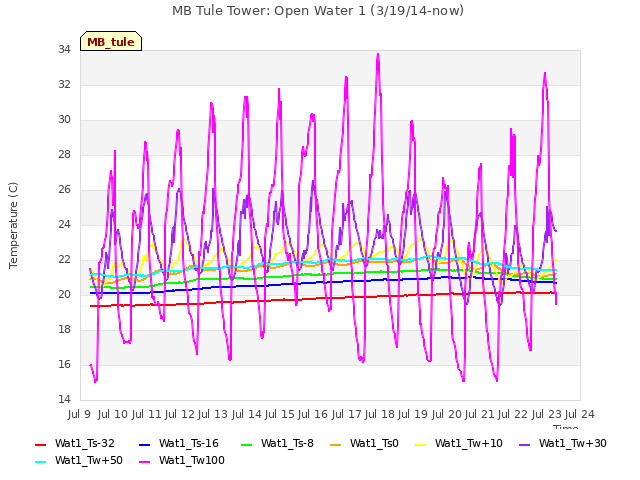Click the yellow Wat1_Tw+10 legend swatch
This screenshot has width=640, height=480.
[x=421, y=444]
